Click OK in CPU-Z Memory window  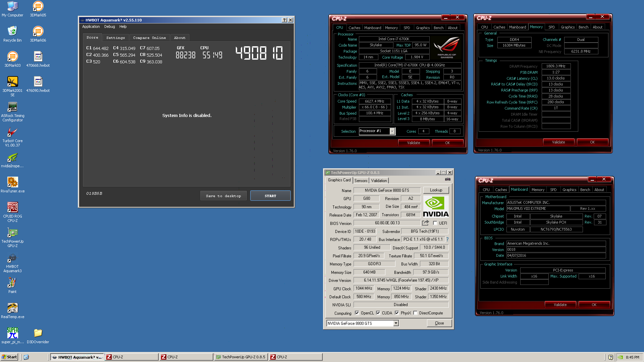click(x=592, y=142)
